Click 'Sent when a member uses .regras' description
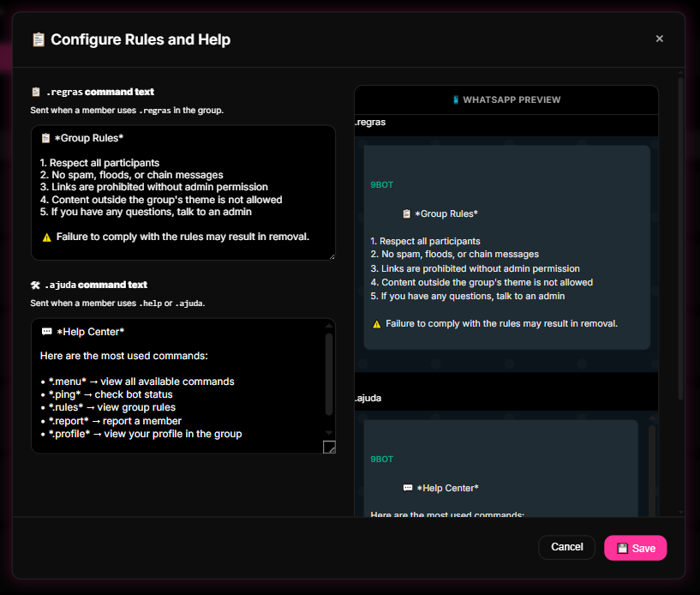700x595 pixels. point(127,111)
